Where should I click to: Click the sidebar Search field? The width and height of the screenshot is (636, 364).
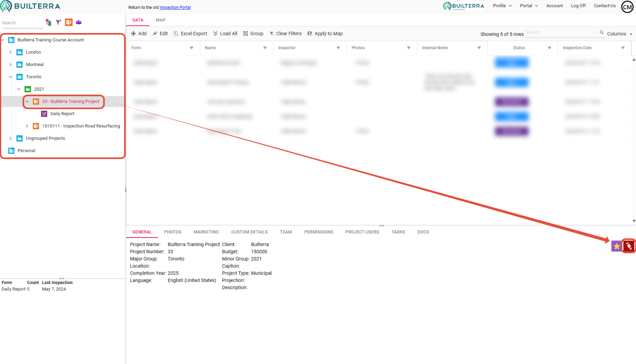click(22, 23)
